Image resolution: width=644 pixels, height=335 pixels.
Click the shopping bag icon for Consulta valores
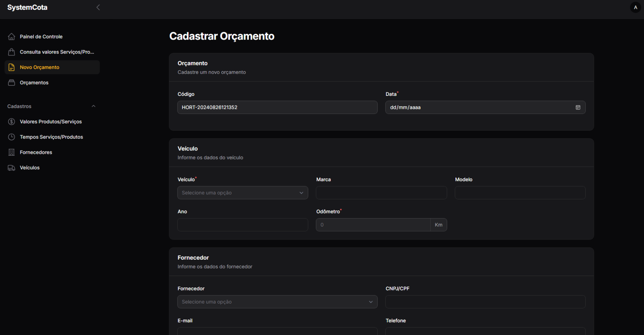[x=11, y=52]
